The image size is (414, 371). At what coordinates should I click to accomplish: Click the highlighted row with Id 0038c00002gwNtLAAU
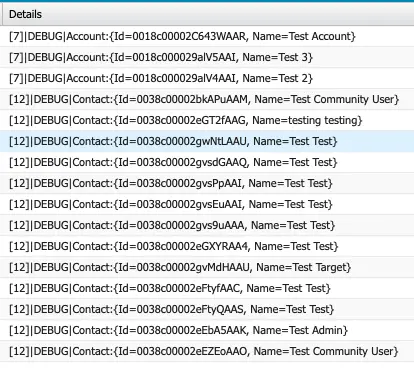tap(207, 141)
